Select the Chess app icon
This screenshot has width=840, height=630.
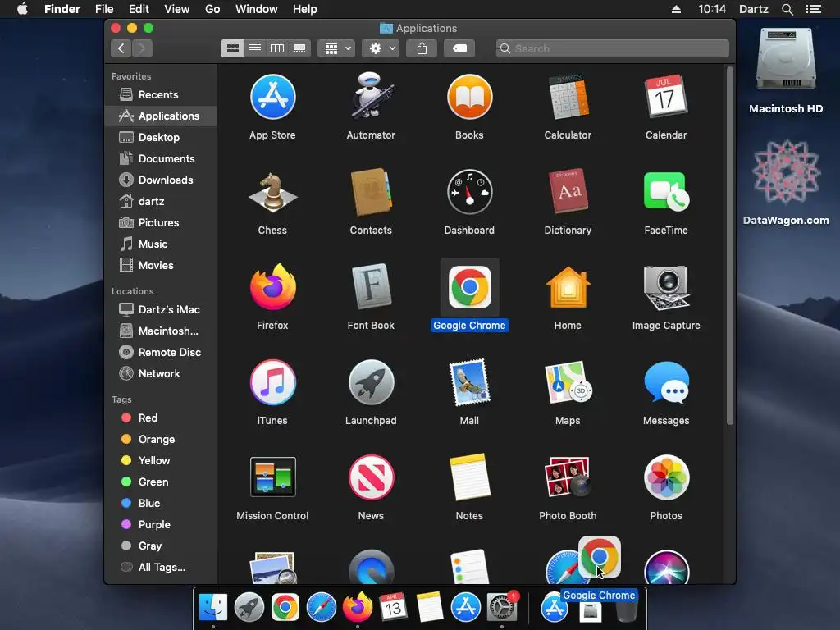272,192
